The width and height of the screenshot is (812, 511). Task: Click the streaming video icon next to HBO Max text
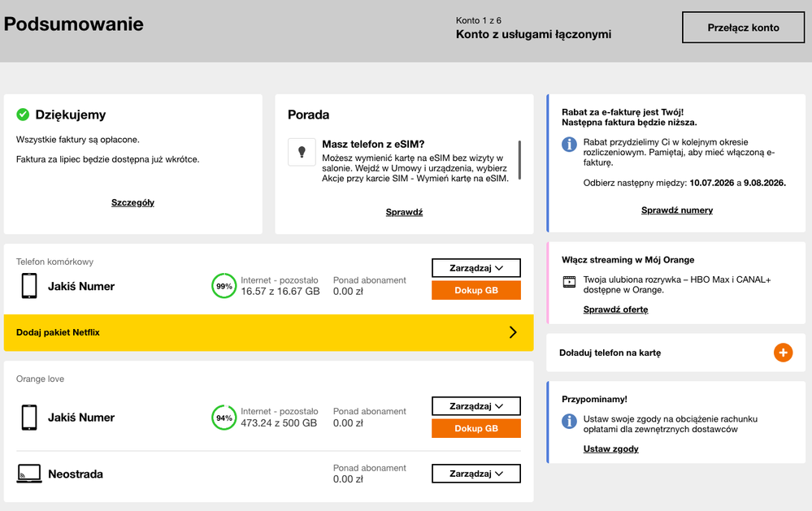[x=569, y=282]
